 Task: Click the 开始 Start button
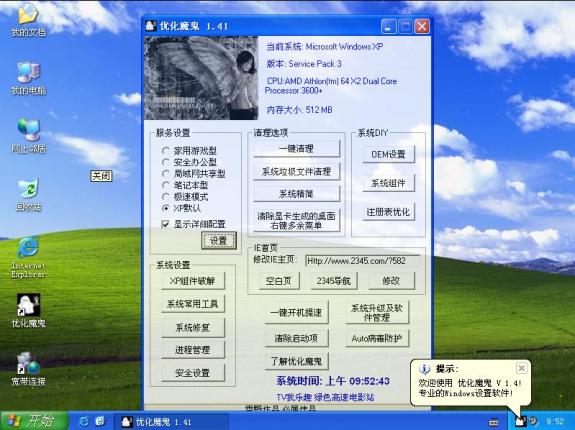(34, 421)
